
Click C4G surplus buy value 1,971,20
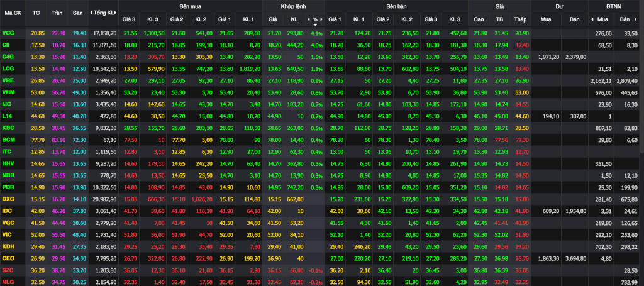tap(548, 57)
